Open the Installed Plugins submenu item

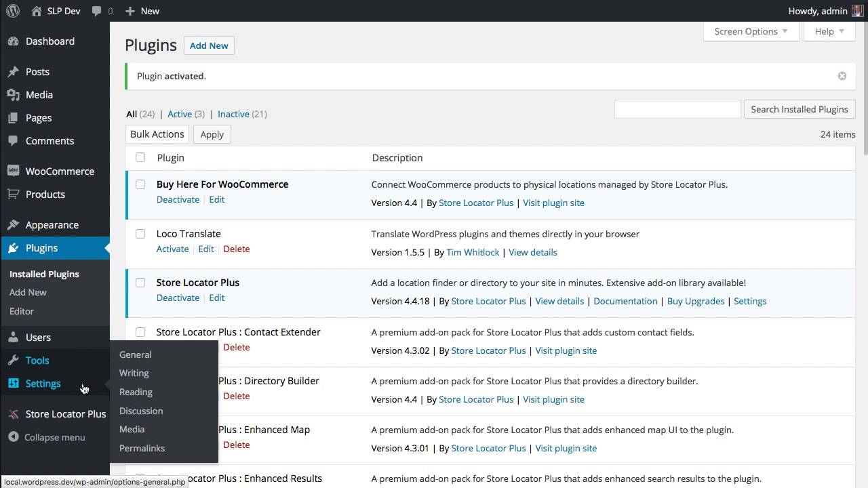[44, 274]
